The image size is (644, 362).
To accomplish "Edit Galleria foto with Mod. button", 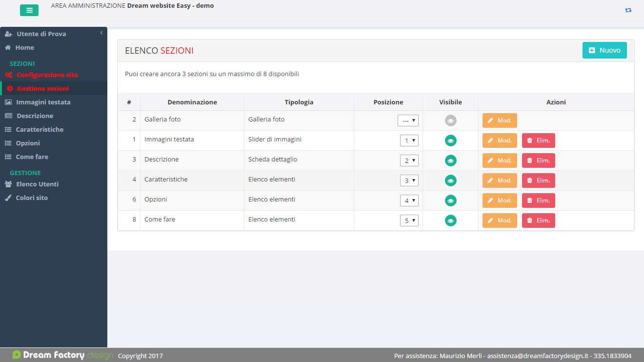I will pyautogui.click(x=500, y=121).
